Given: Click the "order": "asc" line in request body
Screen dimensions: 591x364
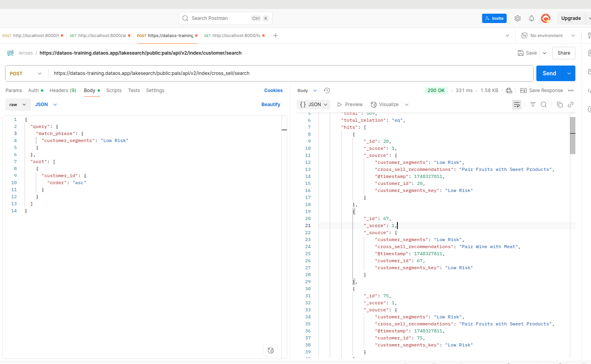Looking at the screenshot, I should coord(67,183).
